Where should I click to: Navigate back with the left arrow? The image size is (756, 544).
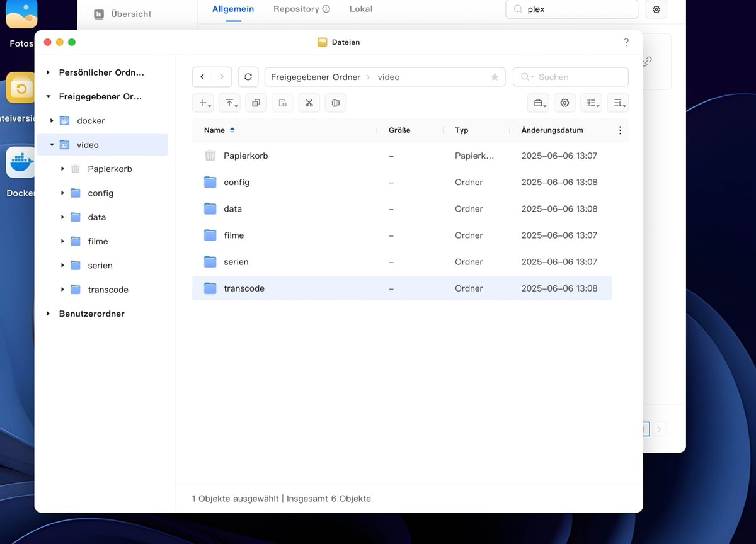coord(202,77)
